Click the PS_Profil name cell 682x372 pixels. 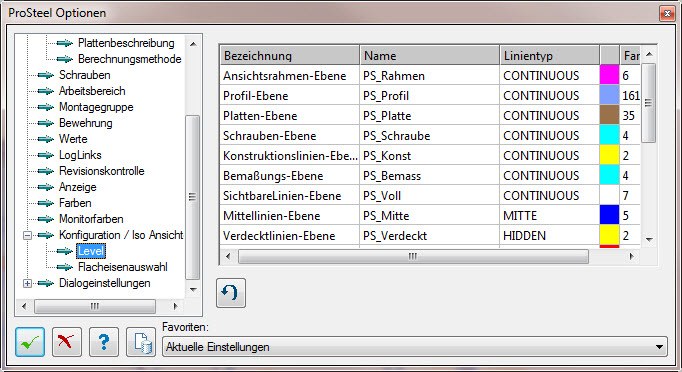(x=429, y=96)
